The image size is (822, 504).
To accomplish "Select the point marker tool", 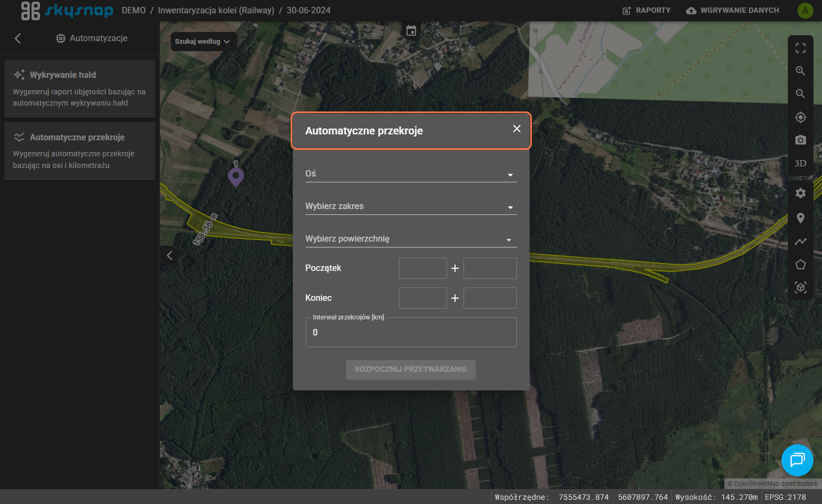I will click(x=800, y=218).
